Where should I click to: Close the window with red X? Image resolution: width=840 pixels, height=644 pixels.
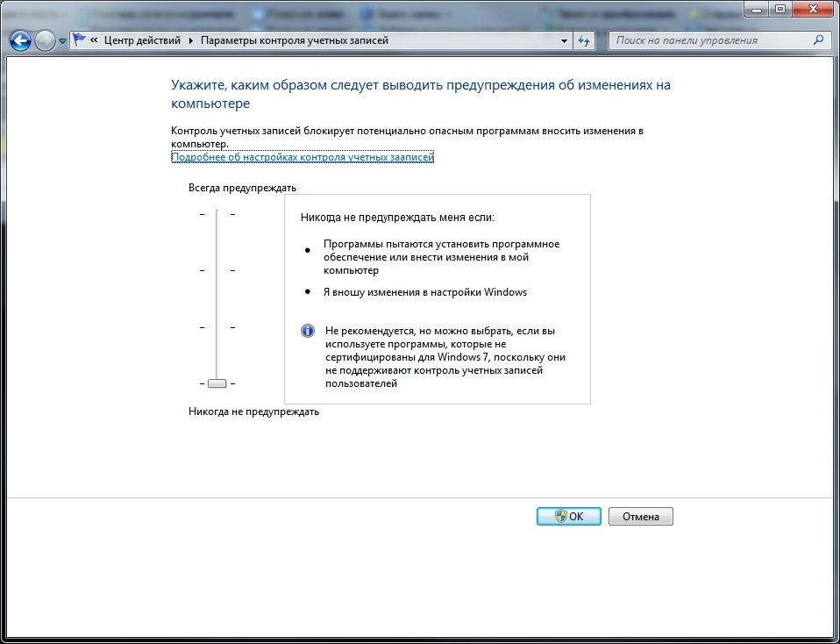coord(815,8)
